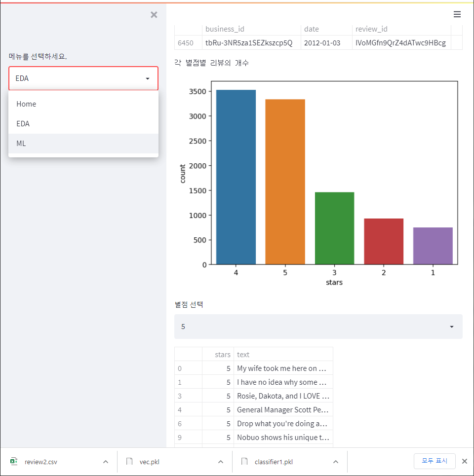Screen dimensions: 474x476
Task: Click the stars axis label in chart
Action: pyautogui.click(x=334, y=282)
